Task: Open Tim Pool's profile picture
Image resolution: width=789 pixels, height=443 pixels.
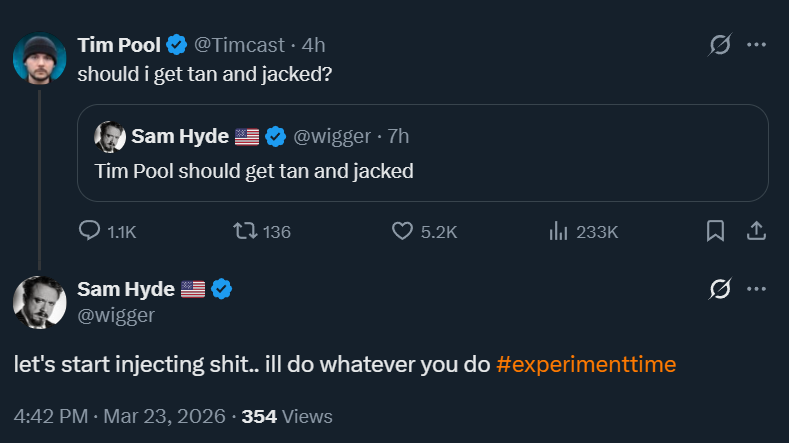Action: tap(40, 58)
